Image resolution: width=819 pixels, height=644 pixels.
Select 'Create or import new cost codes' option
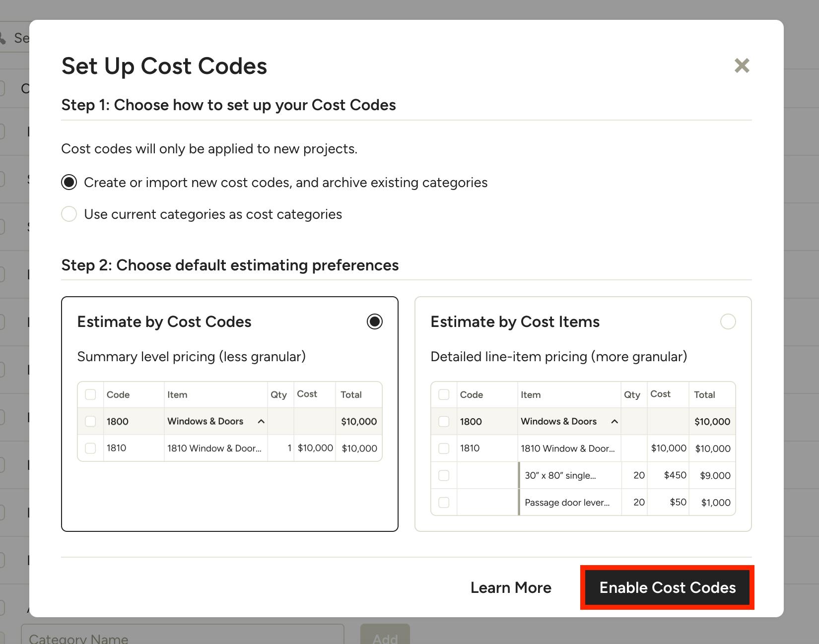(x=69, y=183)
